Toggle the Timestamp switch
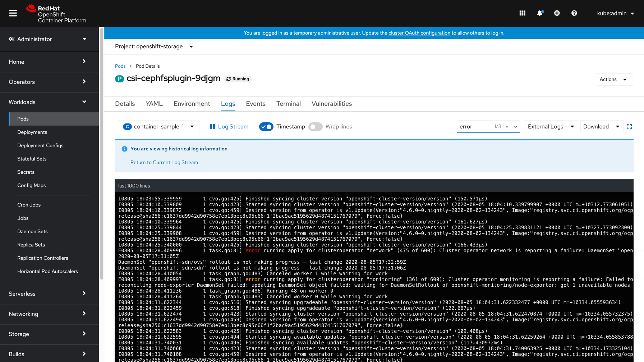This screenshot has height=362, width=644. point(266,127)
